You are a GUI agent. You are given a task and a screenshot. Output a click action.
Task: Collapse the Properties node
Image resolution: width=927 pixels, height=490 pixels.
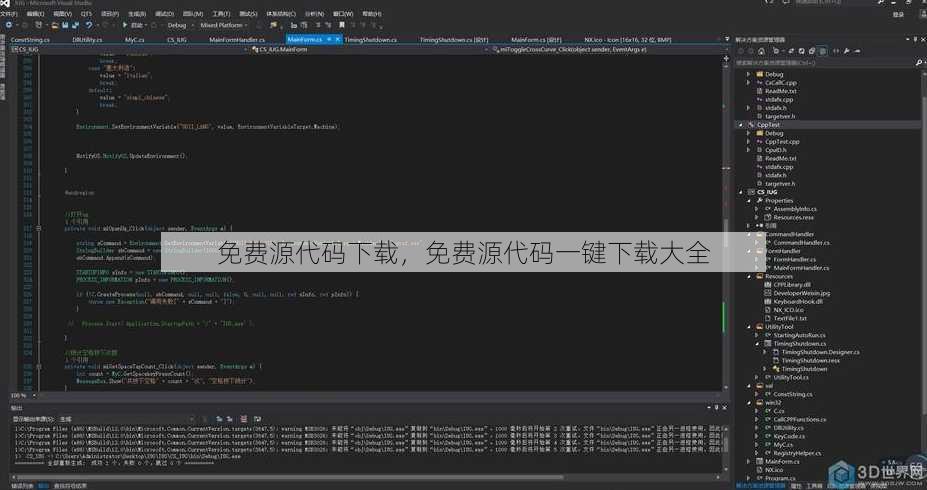(x=748, y=201)
